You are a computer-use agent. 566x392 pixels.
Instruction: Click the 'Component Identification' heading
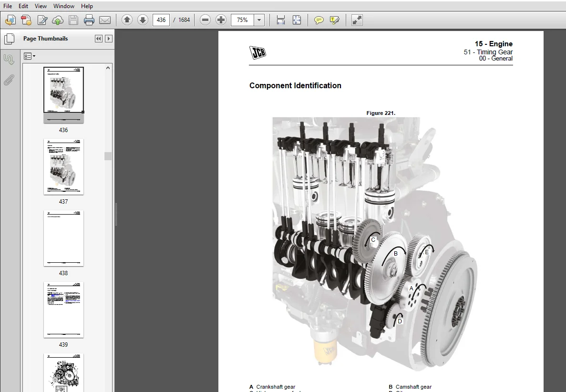click(295, 85)
